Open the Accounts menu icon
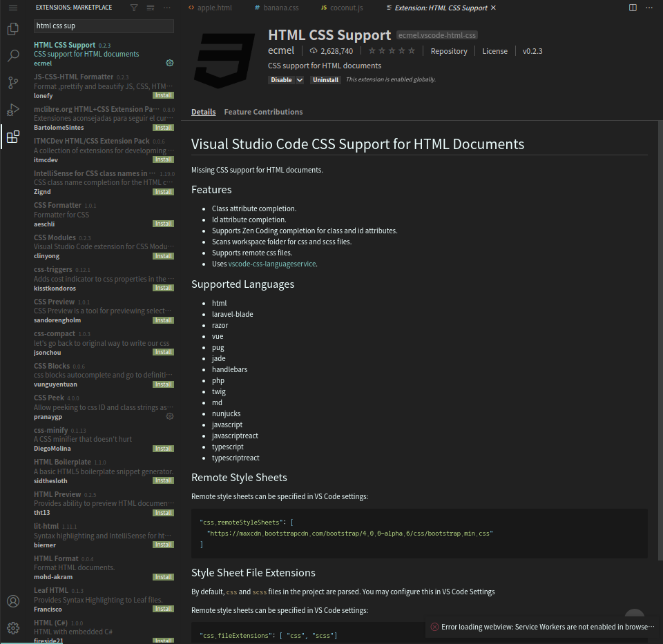Viewport: 663px width, 644px height. 13,601
